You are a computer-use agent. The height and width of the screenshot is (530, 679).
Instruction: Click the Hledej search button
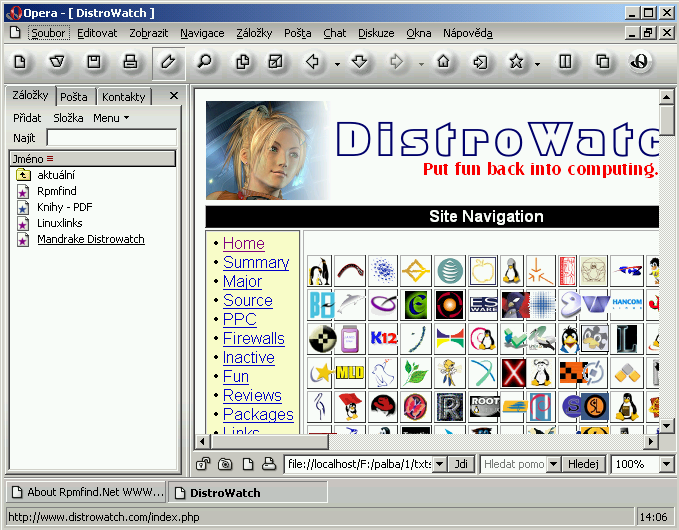click(x=583, y=464)
